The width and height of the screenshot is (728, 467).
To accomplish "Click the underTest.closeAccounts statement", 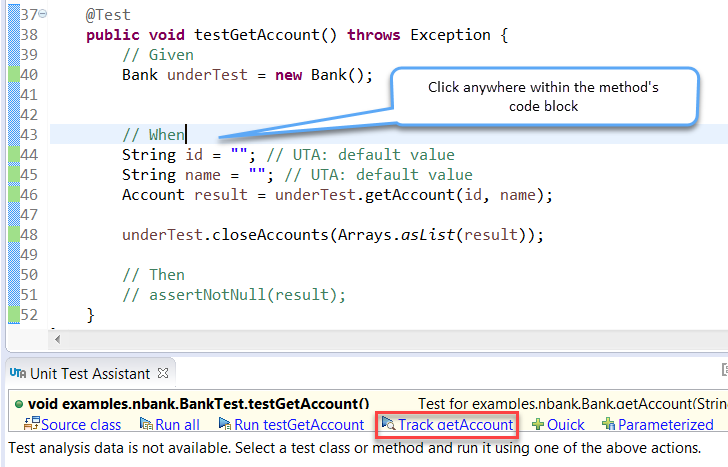I will pos(332,234).
